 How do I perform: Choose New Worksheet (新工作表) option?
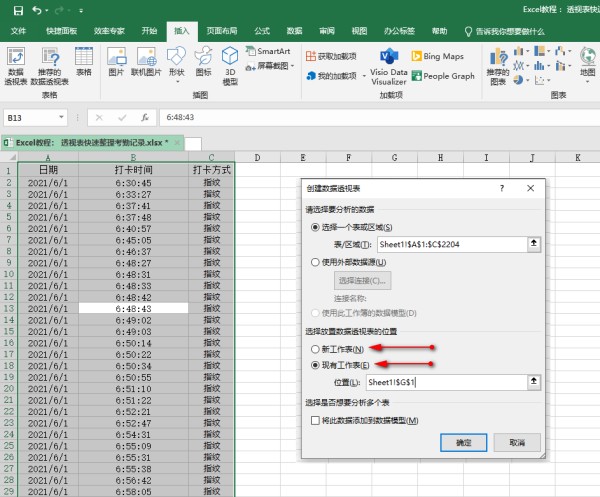(x=315, y=349)
